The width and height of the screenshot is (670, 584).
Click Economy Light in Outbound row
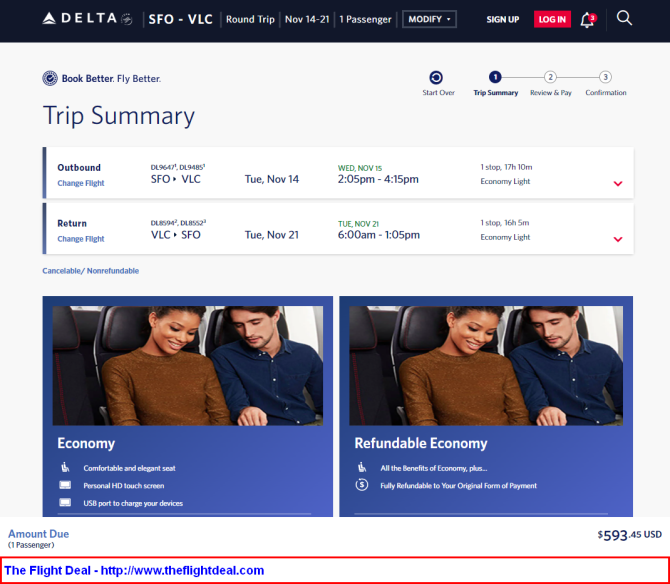click(505, 182)
